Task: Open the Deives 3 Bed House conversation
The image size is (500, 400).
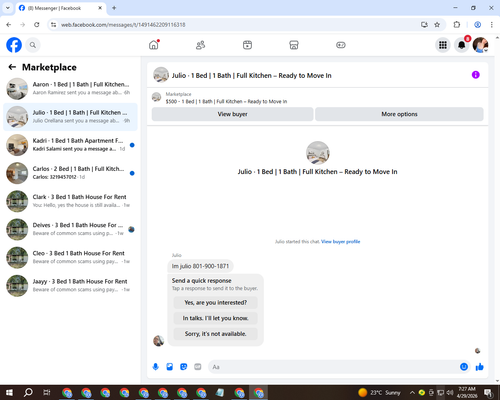Action: pyautogui.click(x=70, y=229)
